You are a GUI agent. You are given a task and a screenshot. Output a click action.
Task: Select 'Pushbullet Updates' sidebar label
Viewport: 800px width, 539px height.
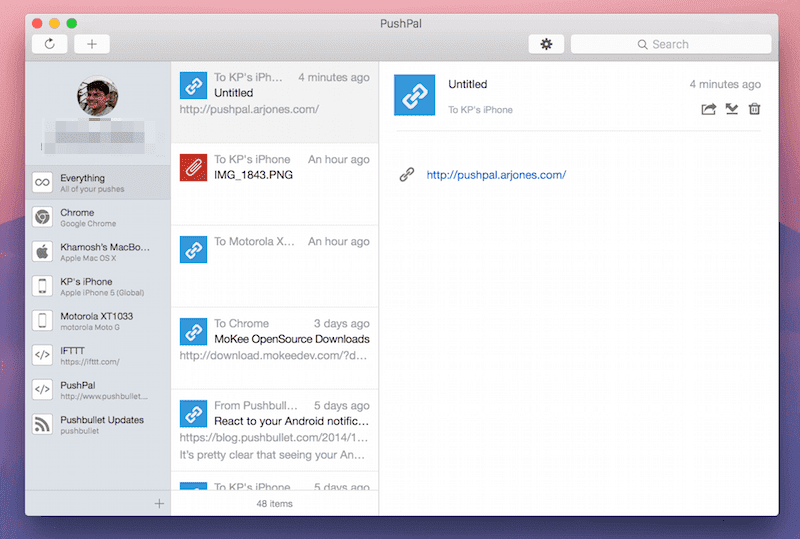[x=102, y=420]
